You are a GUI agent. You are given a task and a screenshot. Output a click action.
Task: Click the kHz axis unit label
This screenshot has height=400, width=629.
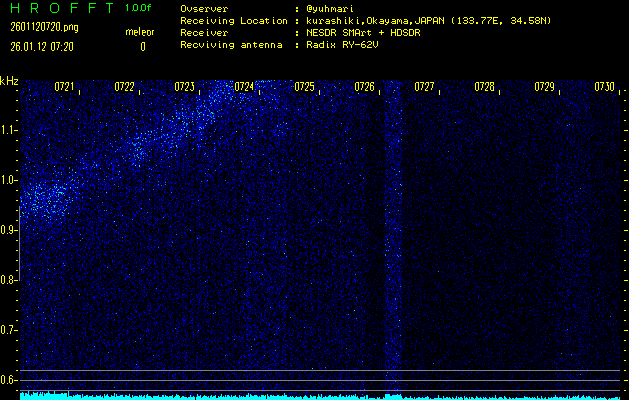tap(9, 81)
